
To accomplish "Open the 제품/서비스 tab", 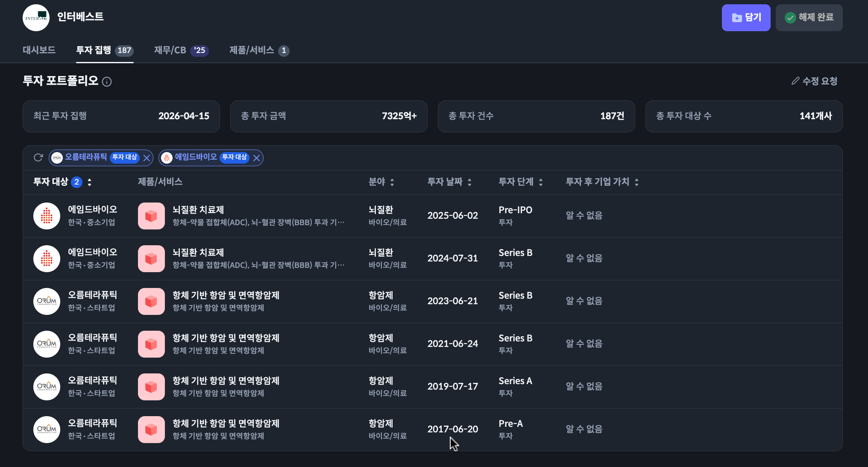I will (259, 50).
